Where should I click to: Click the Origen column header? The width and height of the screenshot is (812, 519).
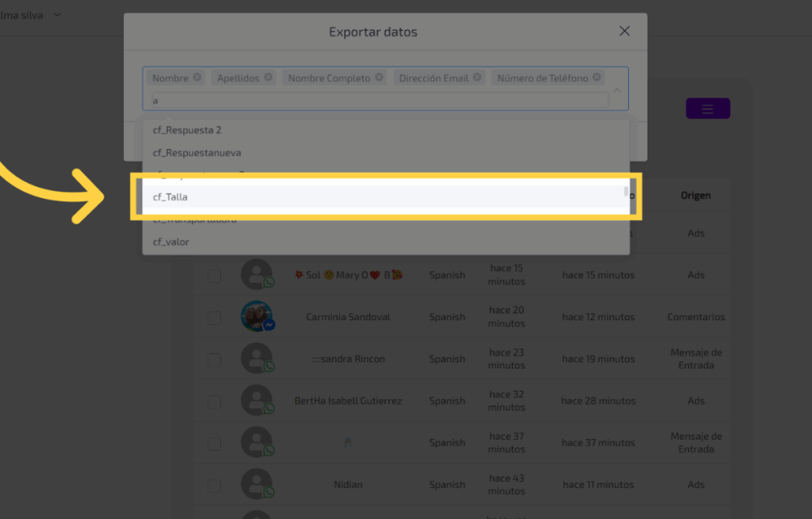[695, 196]
